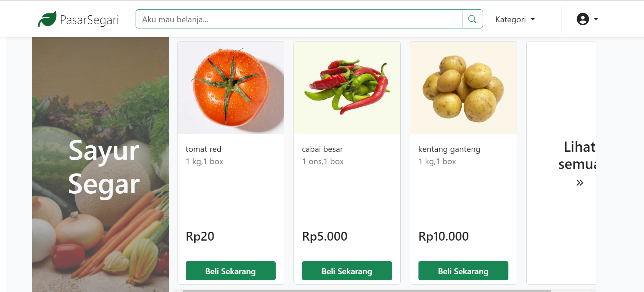The image size is (644, 292).
Task: Click the product name 'tomat red'
Action: pos(203,149)
